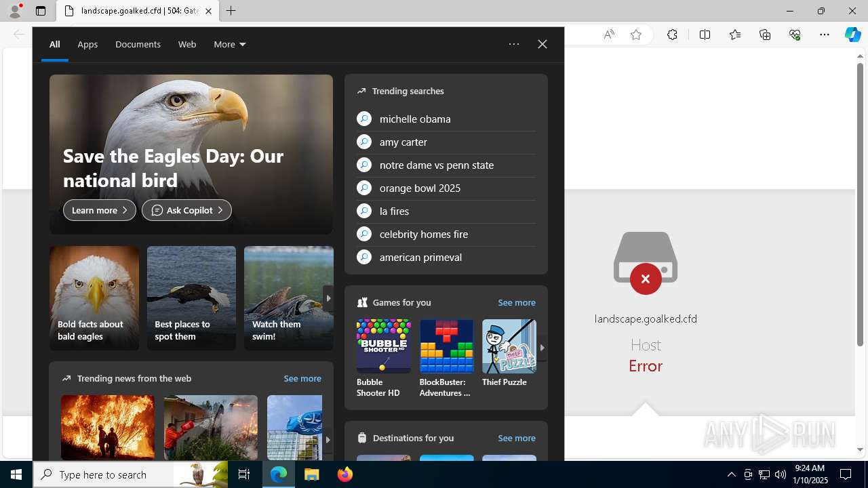Open Edge tab actions menu icon
This screenshot has width=868, height=488.
coord(41,11)
